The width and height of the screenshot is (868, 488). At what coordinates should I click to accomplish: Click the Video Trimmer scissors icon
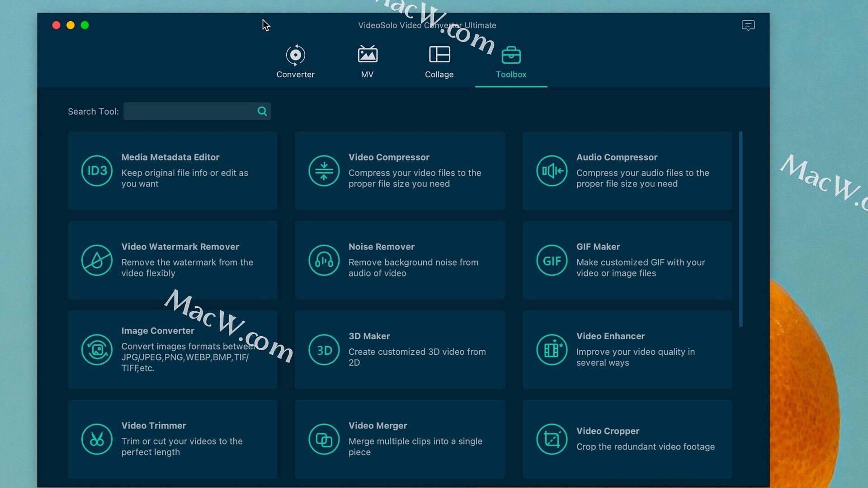[x=97, y=439]
